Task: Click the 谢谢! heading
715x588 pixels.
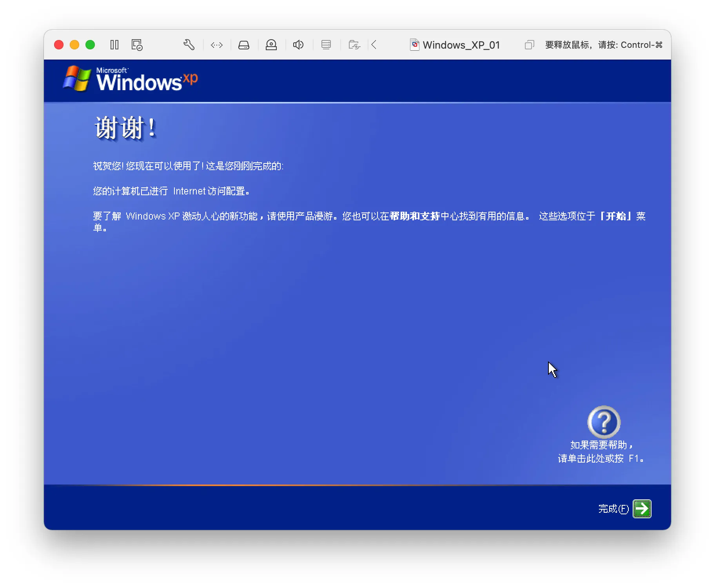Action: [x=126, y=128]
